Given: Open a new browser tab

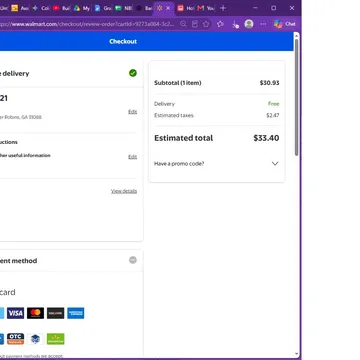Looking at the screenshot, I should click(223, 8).
